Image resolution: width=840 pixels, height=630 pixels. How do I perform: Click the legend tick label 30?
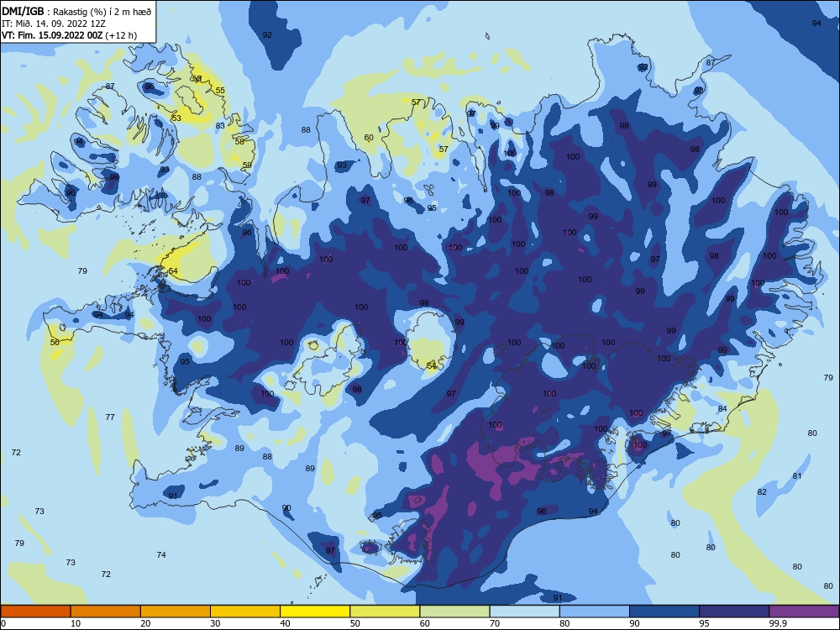point(215,623)
